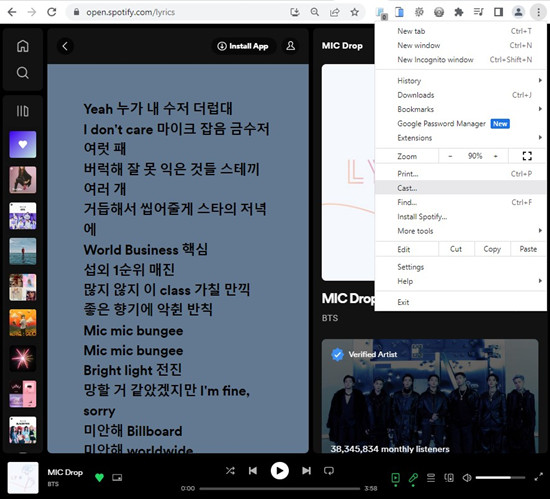Toggle browser side panel icon
Image resolution: width=550 pixels, height=499 pixels.
point(498,12)
